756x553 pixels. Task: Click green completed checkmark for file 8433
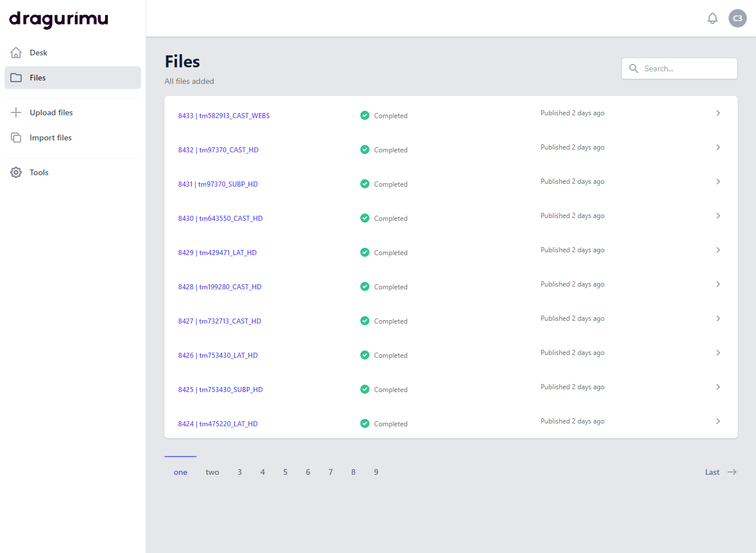click(365, 115)
